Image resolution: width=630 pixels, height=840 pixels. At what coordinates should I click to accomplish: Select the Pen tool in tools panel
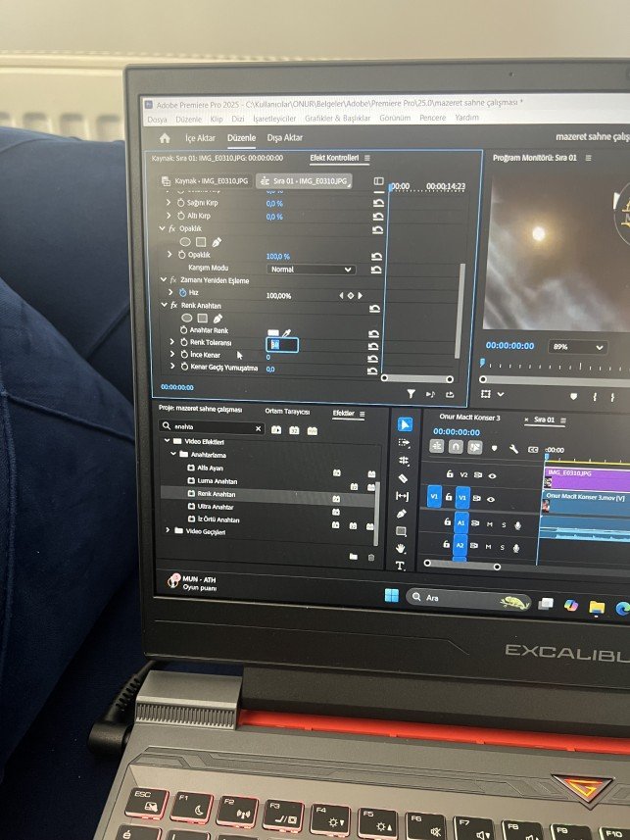pyautogui.click(x=402, y=514)
